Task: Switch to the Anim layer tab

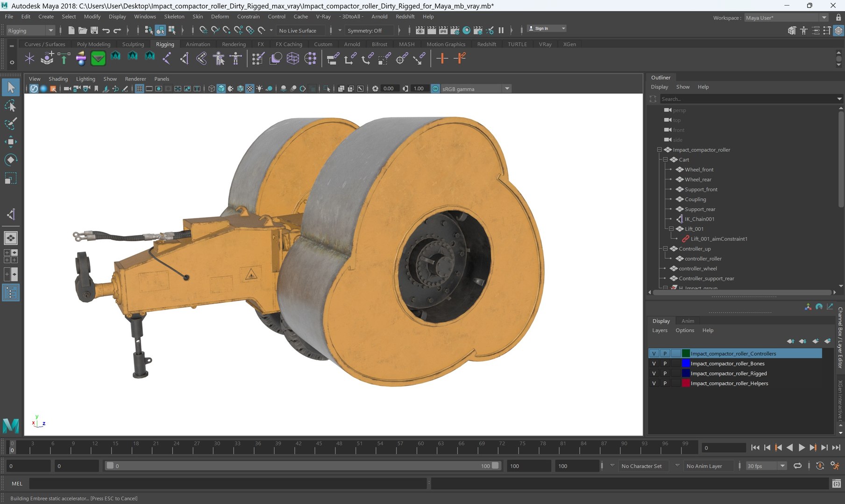Action: point(688,321)
